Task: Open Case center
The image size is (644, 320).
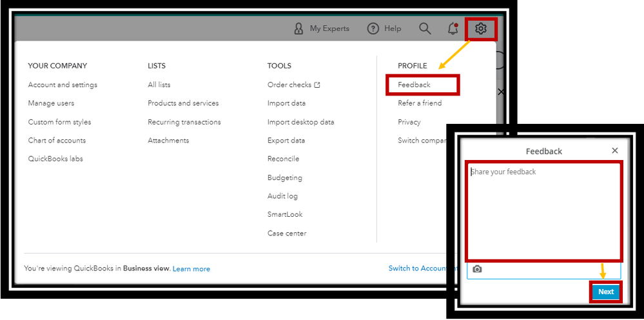Action: pyautogui.click(x=287, y=233)
